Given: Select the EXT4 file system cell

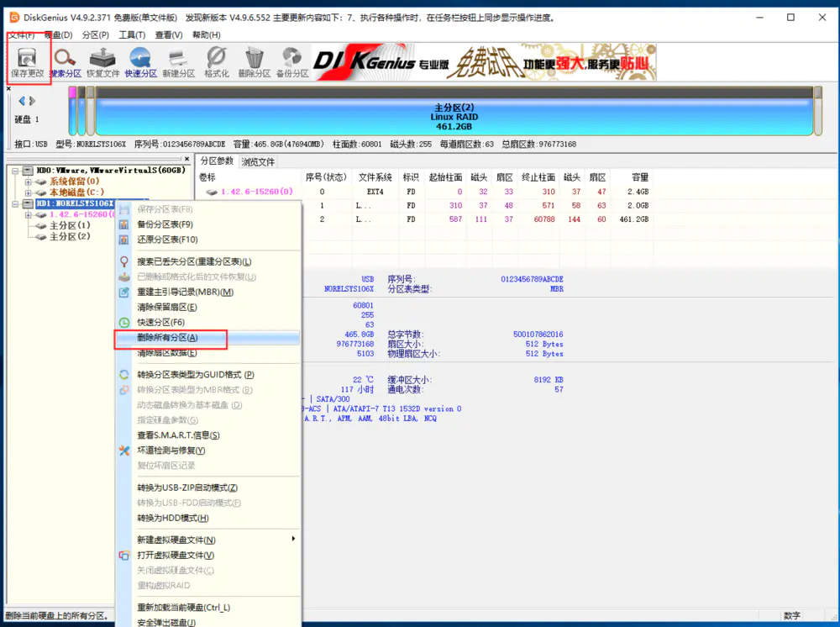Looking at the screenshot, I should [375, 192].
